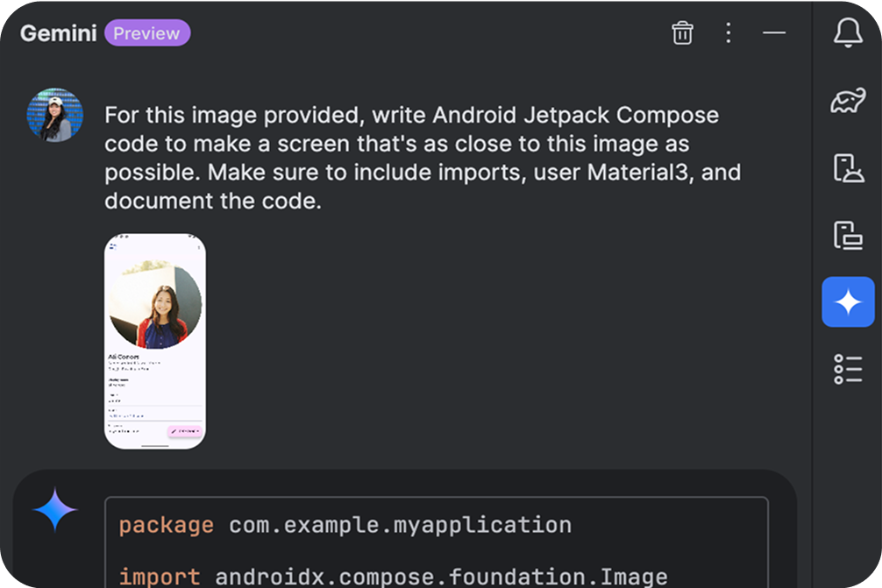
Task: Click the Gemini sparkle beside the response
Action: click(x=54, y=510)
